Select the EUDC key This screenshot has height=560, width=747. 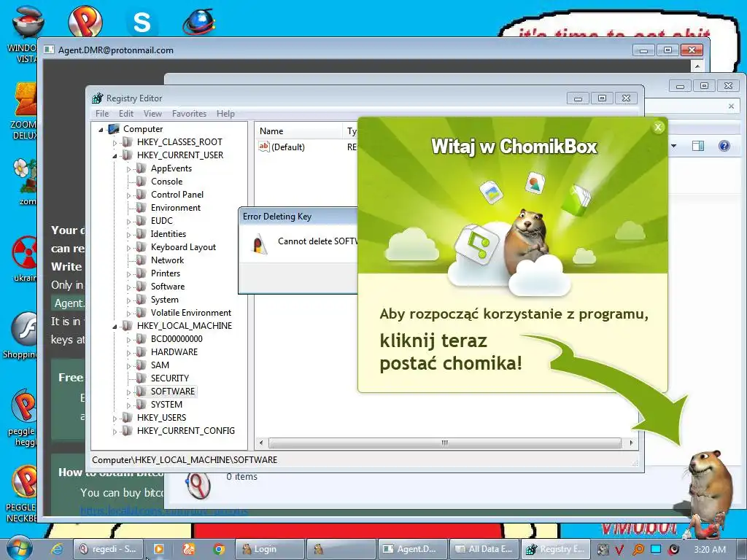point(161,221)
